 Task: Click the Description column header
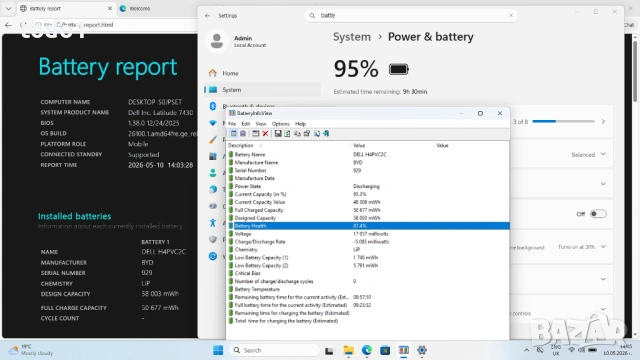(288, 145)
